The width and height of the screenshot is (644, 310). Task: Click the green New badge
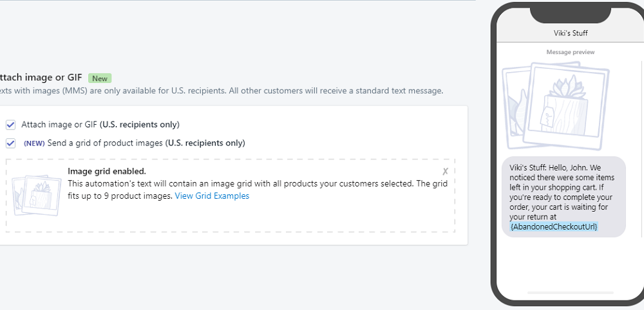pyautogui.click(x=100, y=78)
